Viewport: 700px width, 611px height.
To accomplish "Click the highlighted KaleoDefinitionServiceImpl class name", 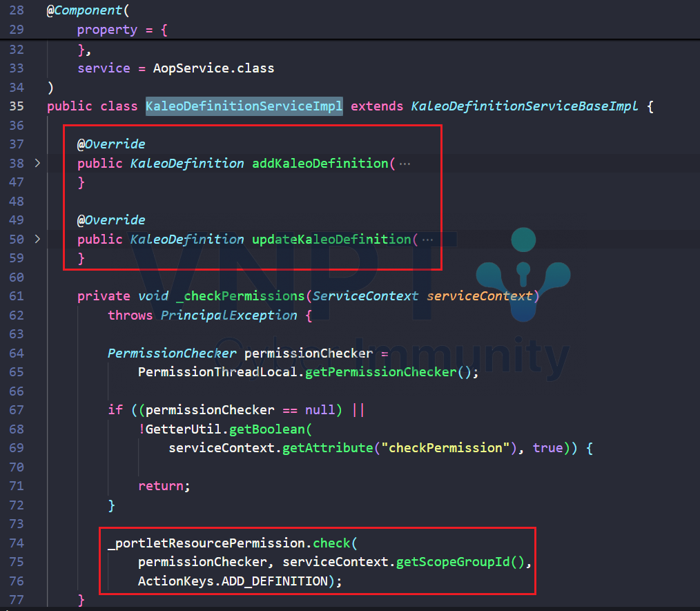I will (x=244, y=106).
